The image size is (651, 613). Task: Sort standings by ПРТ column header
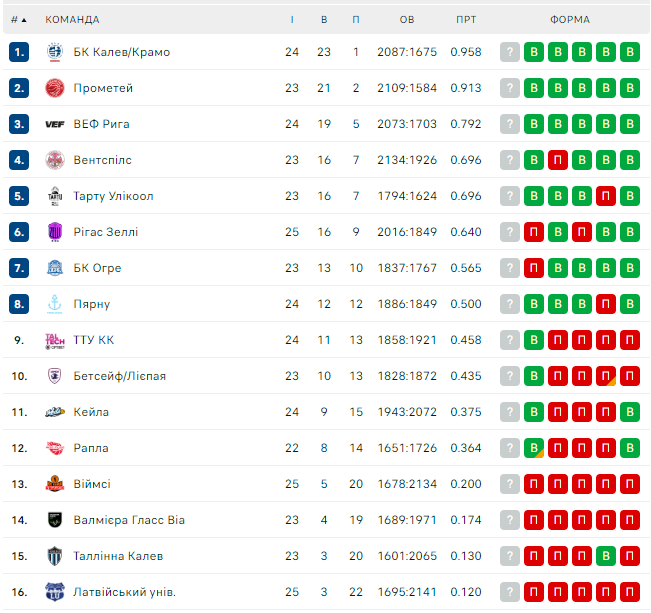(x=466, y=20)
